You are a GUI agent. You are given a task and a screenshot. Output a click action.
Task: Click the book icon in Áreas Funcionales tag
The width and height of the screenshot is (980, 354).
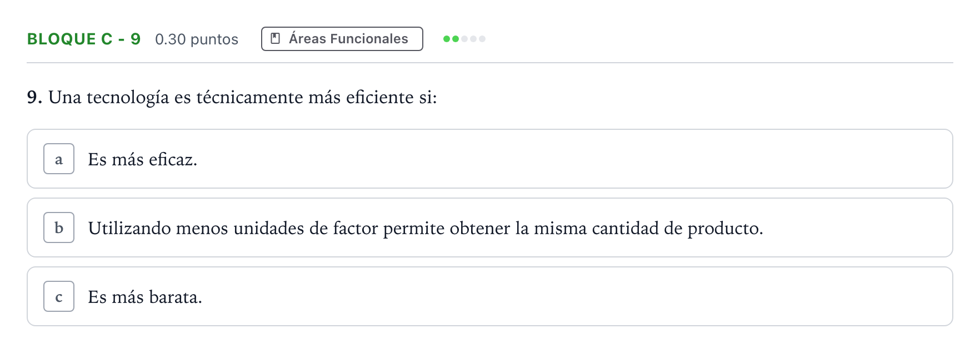pos(275,38)
